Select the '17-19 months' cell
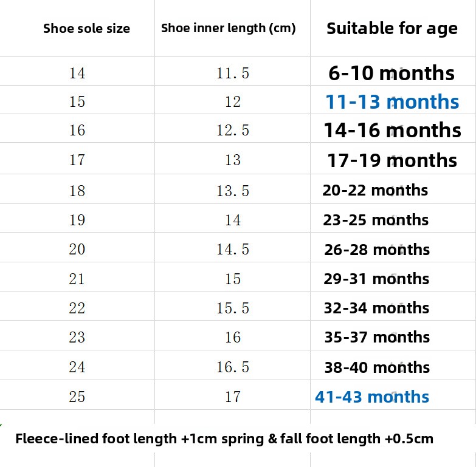 tap(392, 160)
